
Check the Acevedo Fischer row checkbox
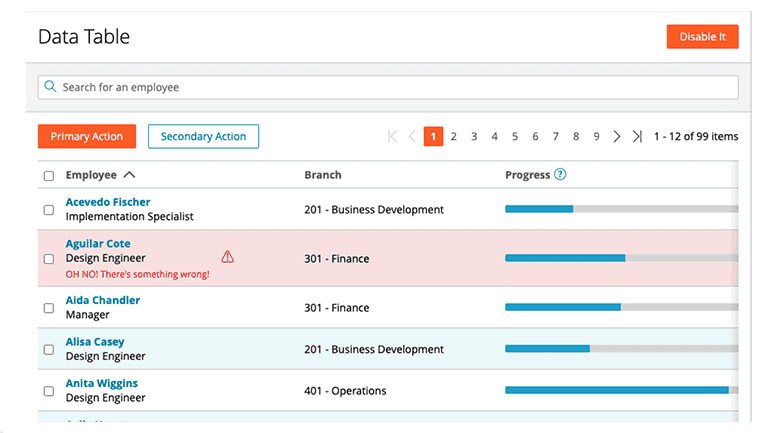coord(49,210)
